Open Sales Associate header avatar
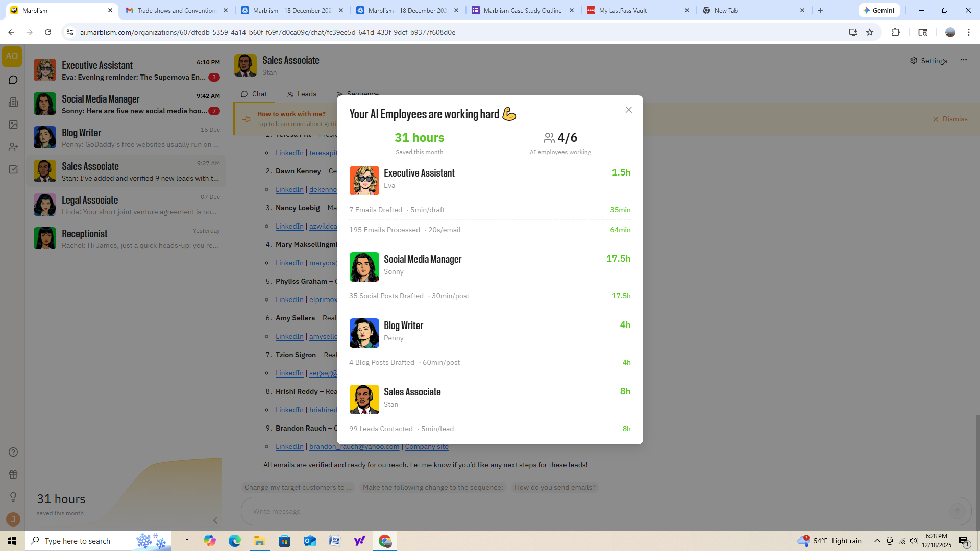This screenshot has height=551, width=980. point(246,65)
